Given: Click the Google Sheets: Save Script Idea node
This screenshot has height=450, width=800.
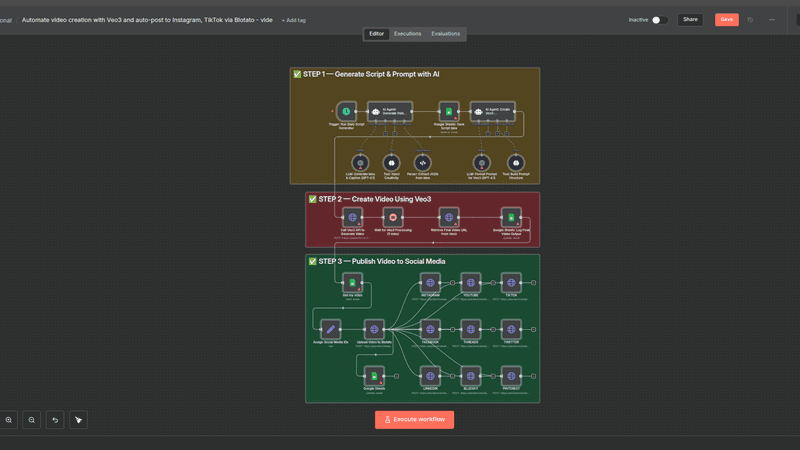Looking at the screenshot, I should click(x=449, y=112).
